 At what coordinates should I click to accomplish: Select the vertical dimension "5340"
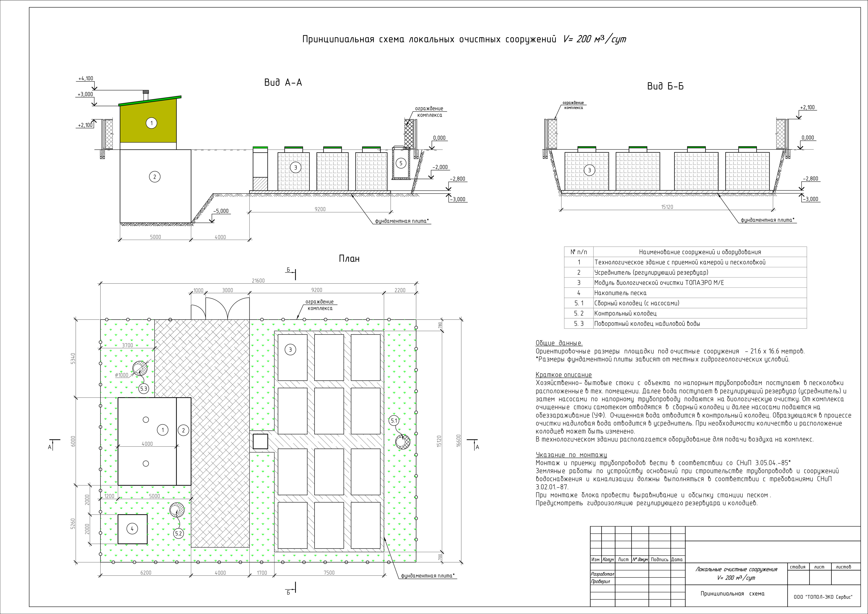pyautogui.click(x=73, y=359)
